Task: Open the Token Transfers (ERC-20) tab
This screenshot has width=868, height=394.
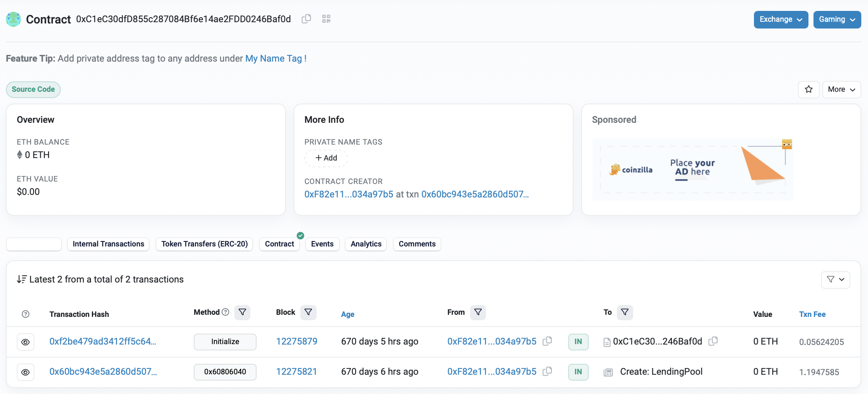Action: click(204, 244)
